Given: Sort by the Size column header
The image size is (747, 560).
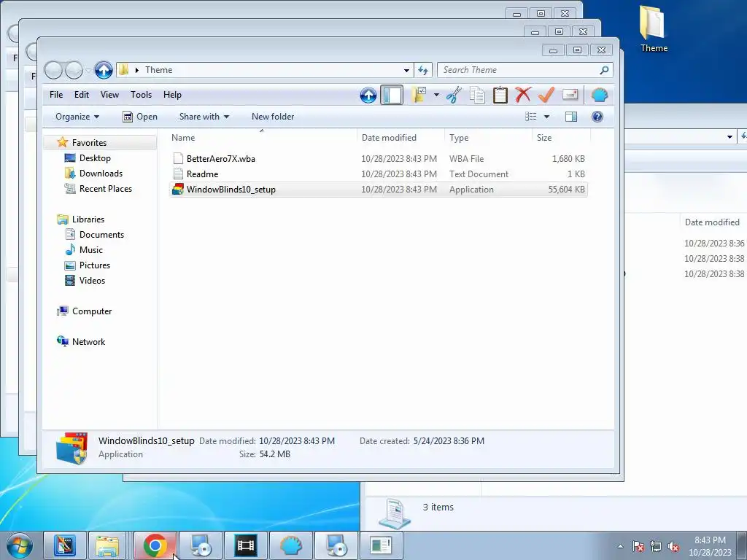Looking at the screenshot, I should tap(561, 138).
